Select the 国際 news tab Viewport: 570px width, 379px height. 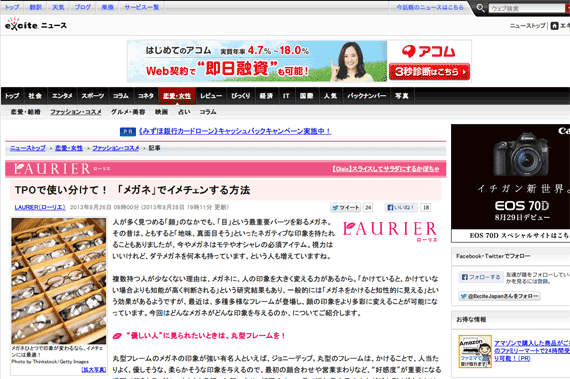pos(306,96)
